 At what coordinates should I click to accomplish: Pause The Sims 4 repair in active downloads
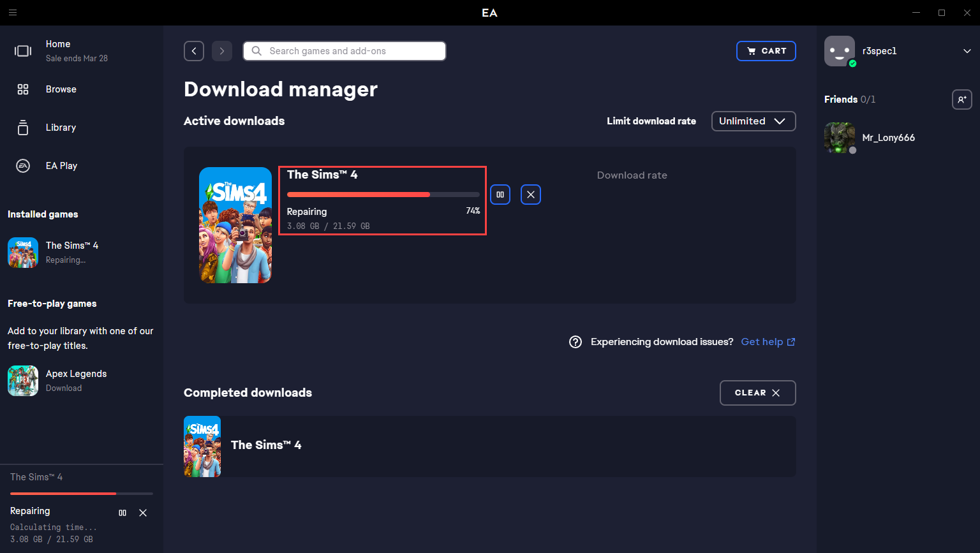tap(500, 195)
